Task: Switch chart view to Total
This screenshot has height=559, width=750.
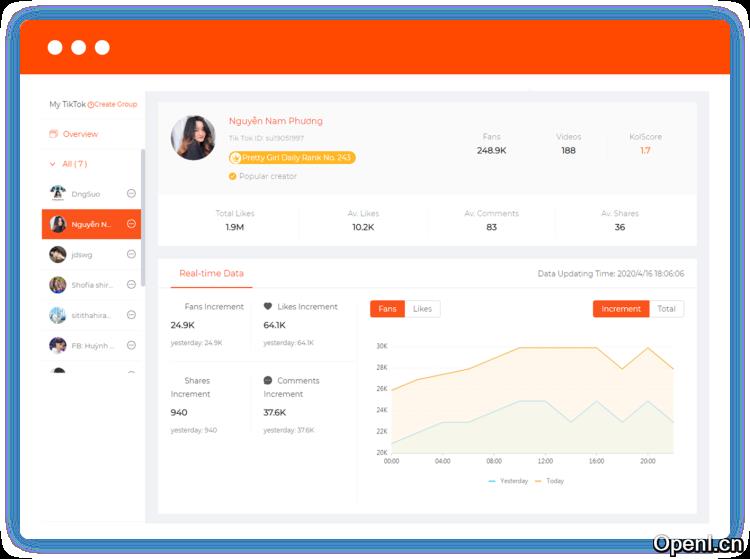Action: 666,309
